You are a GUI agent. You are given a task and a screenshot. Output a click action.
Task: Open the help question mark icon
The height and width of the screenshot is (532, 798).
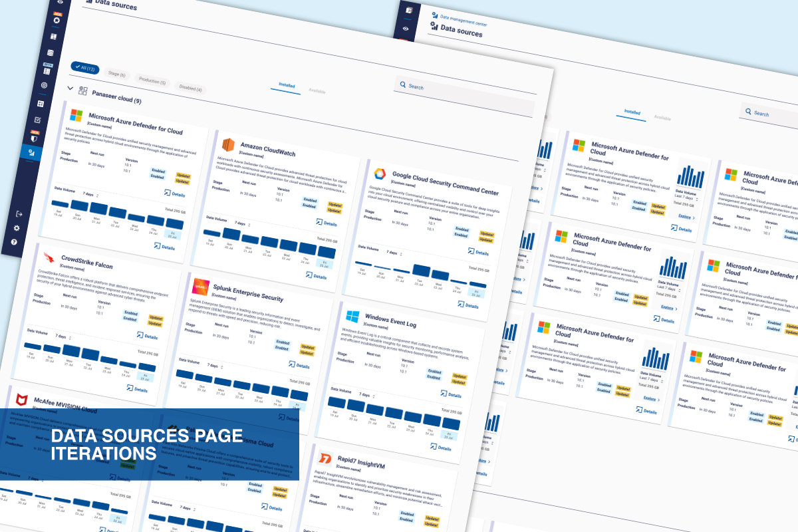tap(14, 242)
